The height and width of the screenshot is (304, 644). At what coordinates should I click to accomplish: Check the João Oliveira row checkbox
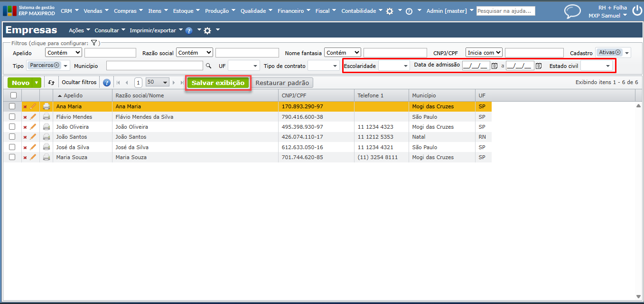pyautogui.click(x=12, y=127)
